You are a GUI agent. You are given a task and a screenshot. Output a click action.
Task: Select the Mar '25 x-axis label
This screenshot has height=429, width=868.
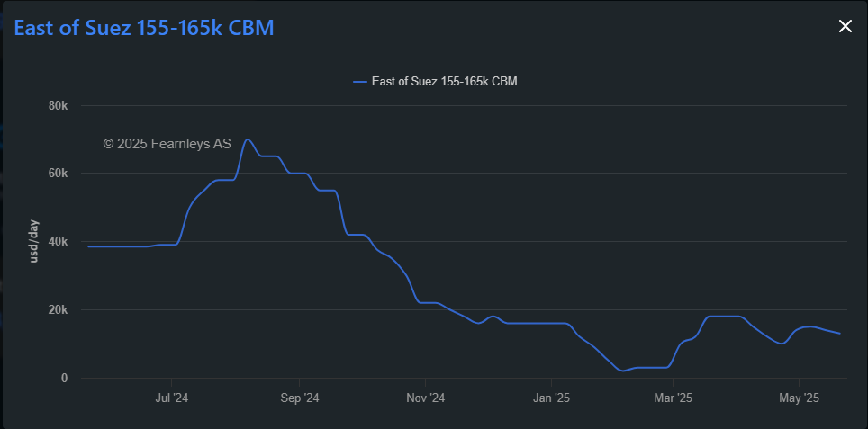click(673, 397)
